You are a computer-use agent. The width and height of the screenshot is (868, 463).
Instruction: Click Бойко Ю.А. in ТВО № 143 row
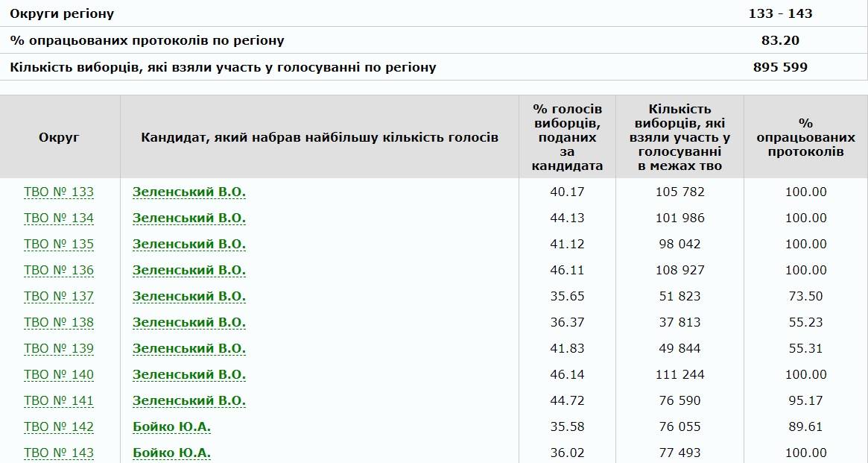[x=171, y=453]
